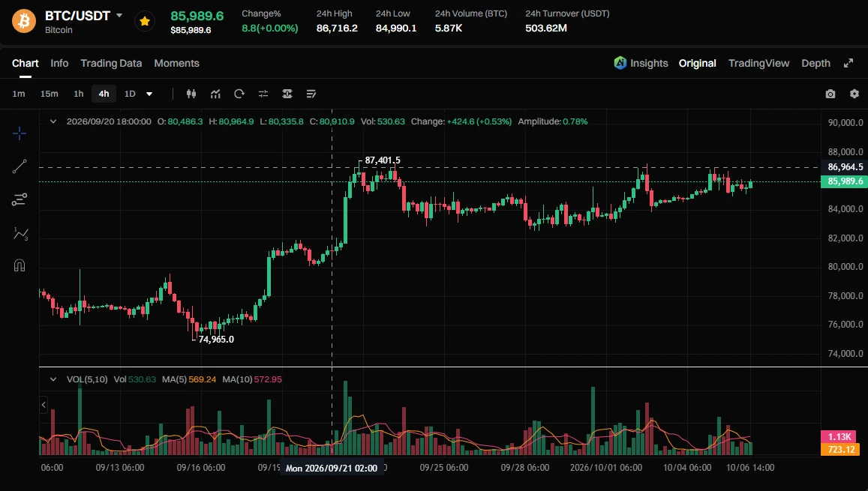
Task: Click the double-arrow bars icon in chart toolbar
Action: pos(287,94)
